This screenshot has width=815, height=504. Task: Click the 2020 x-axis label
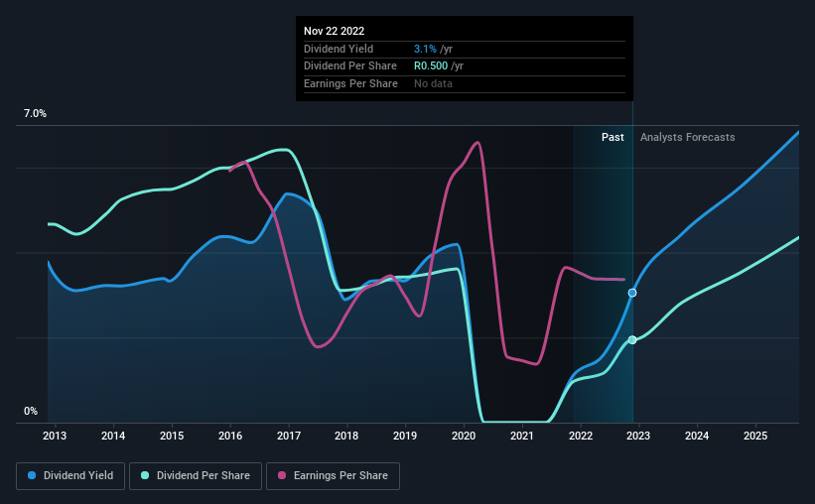(464, 436)
